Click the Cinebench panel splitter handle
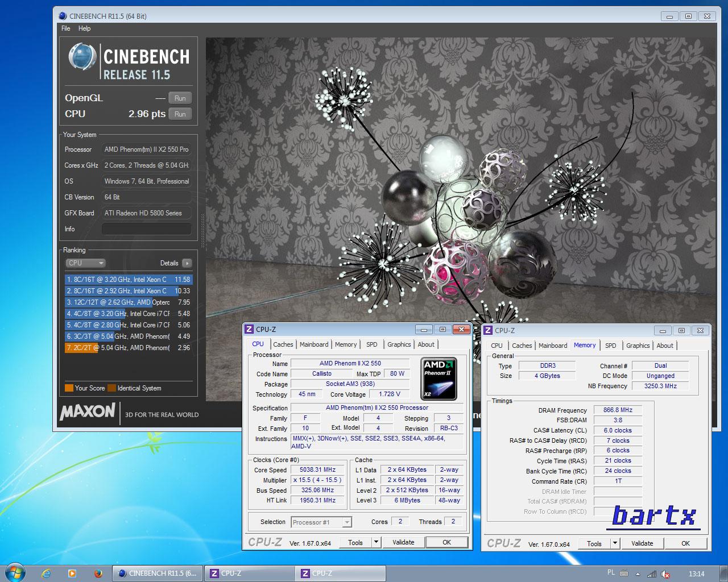Viewport: 728px width, 582px height. pyautogui.click(x=202, y=230)
